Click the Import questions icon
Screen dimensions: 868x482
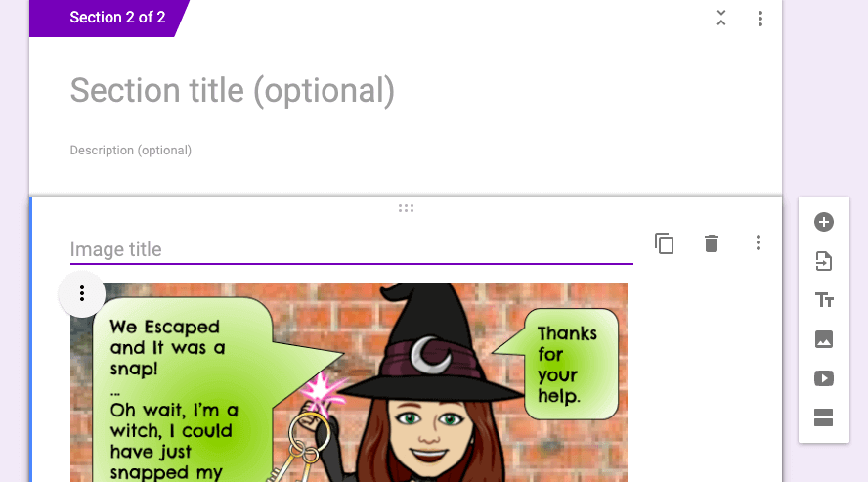pos(824,261)
